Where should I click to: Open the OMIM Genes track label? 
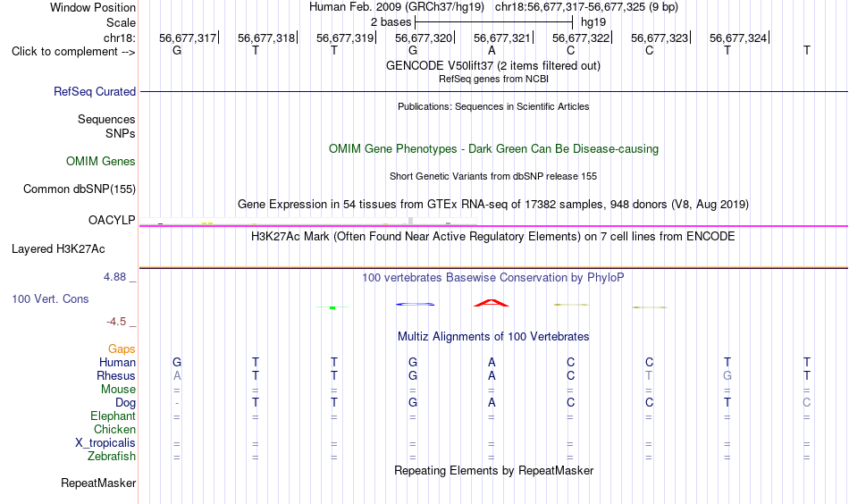tap(101, 162)
